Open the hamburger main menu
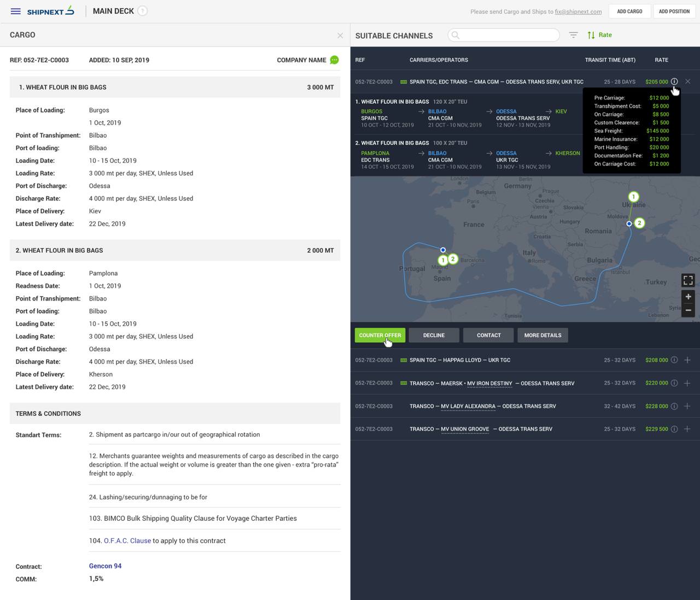This screenshot has width=700, height=600. 15,11
